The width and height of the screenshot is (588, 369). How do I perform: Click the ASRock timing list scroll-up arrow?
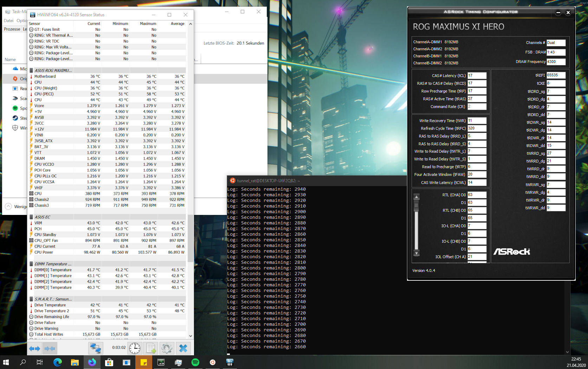click(416, 197)
